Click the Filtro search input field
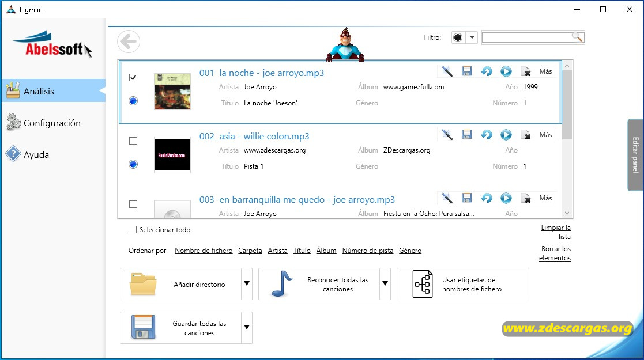 527,37
